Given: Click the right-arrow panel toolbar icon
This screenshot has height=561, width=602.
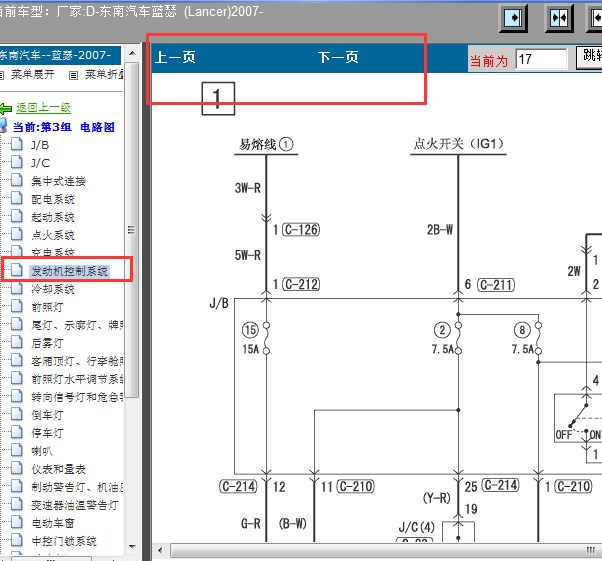Looking at the screenshot, I should click(x=513, y=18).
